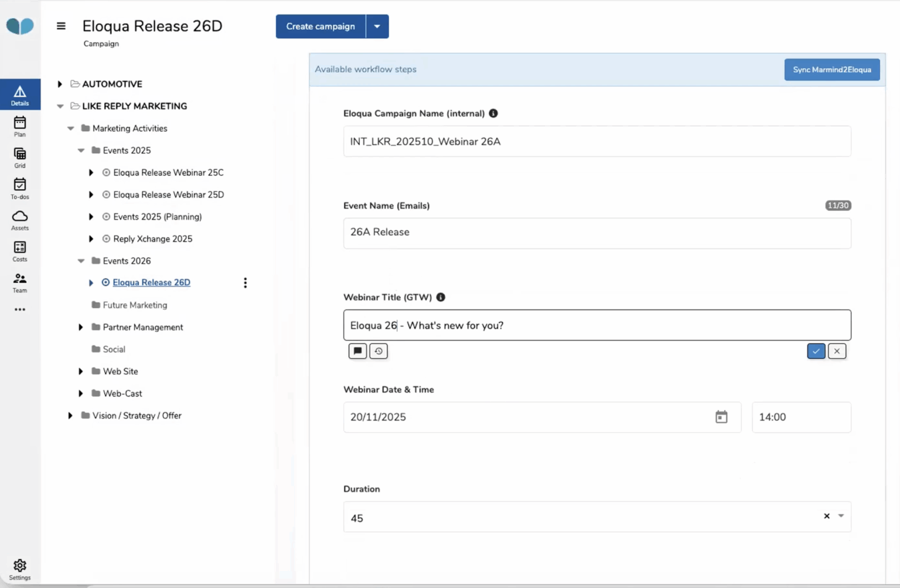Open the version history icon for Webinar Title
The width and height of the screenshot is (900, 588).
(379, 351)
